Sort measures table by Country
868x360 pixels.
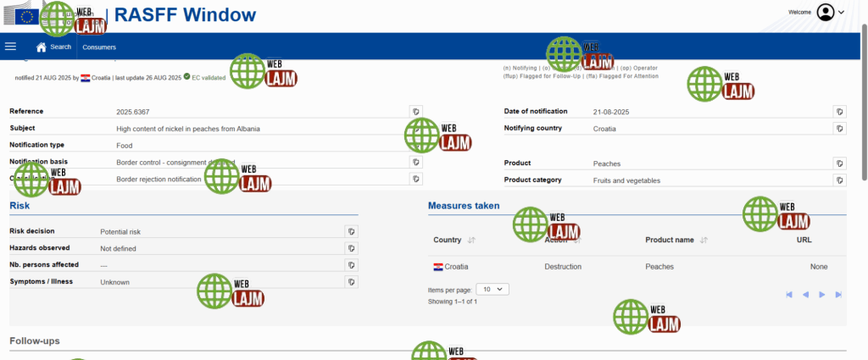tap(471, 241)
